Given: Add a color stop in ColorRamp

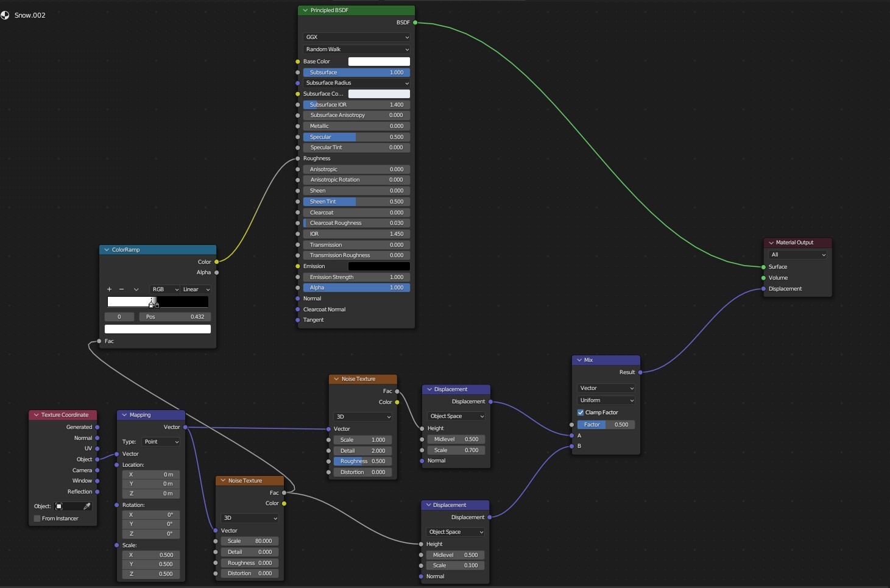Looking at the screenshot, I should pyautogui.click(x=109, y=289).
